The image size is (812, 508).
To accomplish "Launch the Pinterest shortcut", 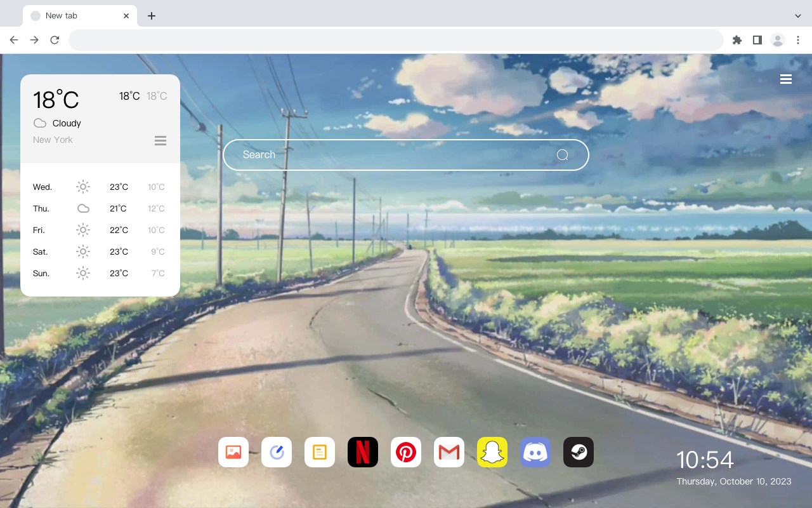I will click(x=406, y=452).
